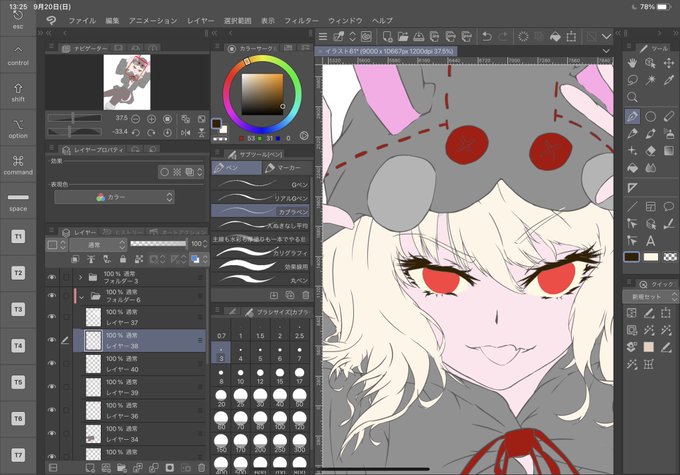
Task: Toggle visibility of フォルダー 3
Action: (x=52, y=277)
